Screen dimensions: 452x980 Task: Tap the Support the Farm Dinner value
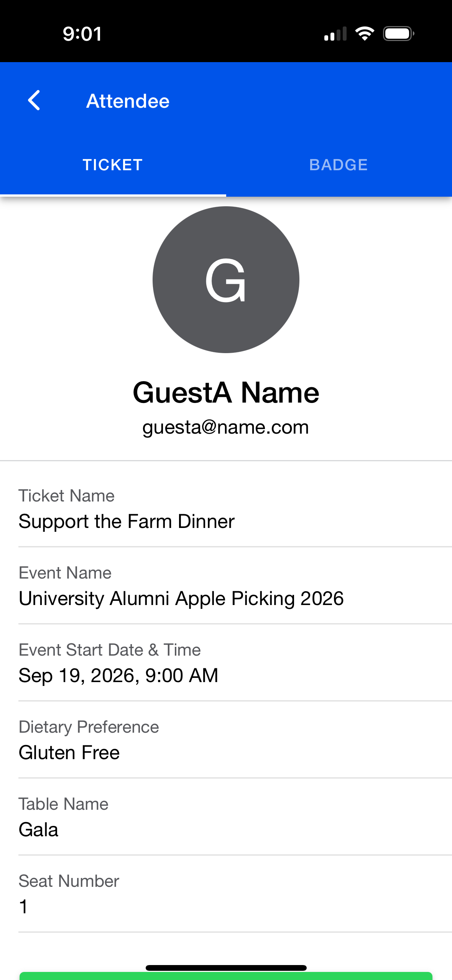click(127, 521)
